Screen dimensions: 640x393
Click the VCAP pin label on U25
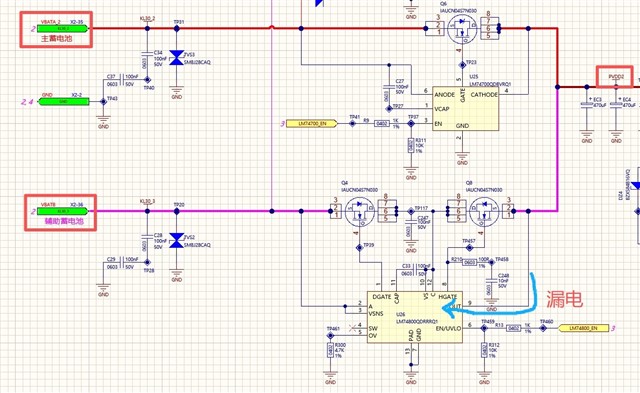pyautogui.click(x=442, y=109)
